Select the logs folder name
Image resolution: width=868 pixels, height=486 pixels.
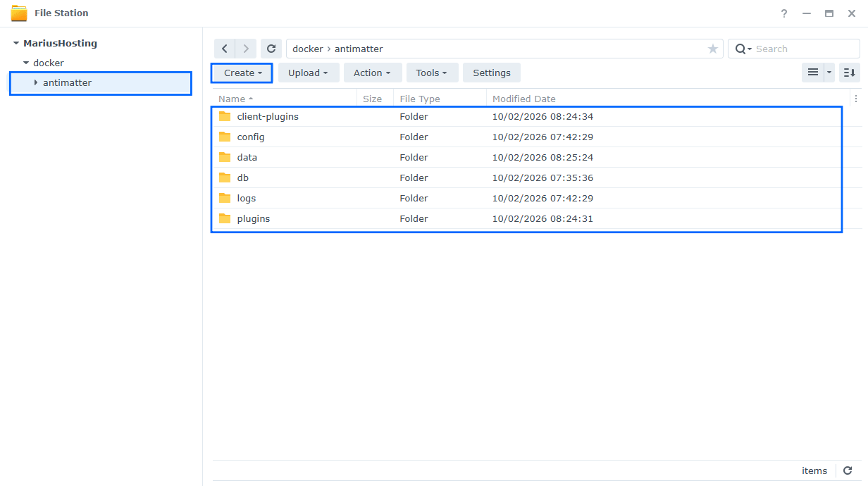247,198
